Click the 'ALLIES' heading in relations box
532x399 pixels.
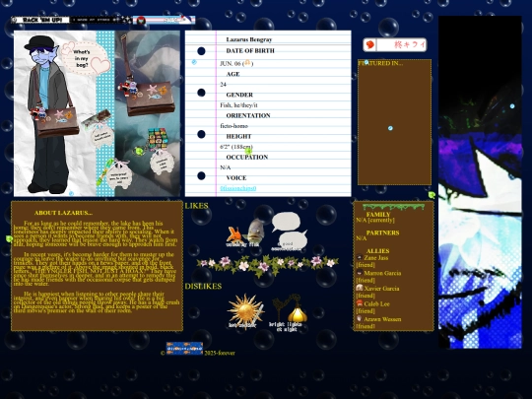tap(377, 251)
